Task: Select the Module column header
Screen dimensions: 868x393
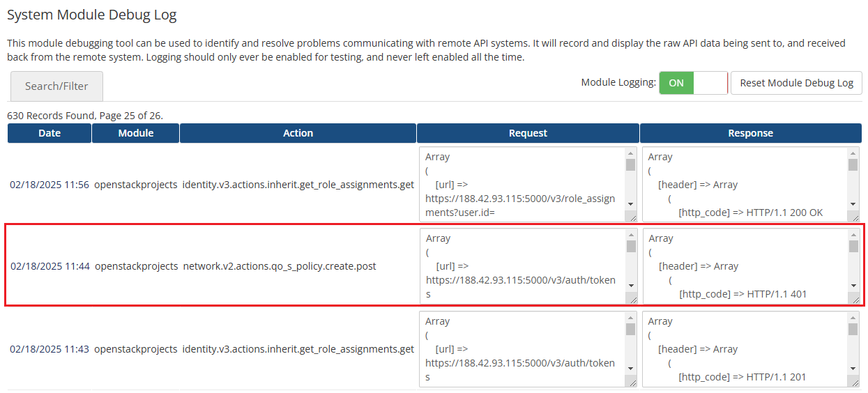Action: point(136,133)
